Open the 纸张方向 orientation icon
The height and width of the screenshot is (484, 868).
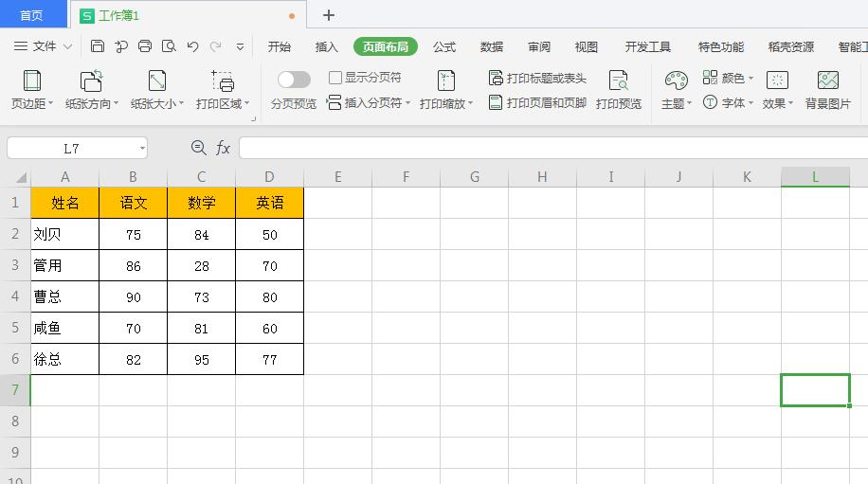click(x=91, y=81)
